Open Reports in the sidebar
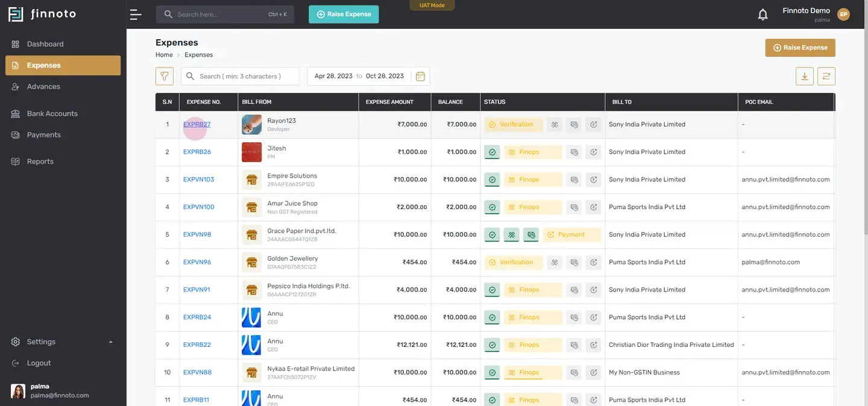The image size is (868, 406). click(63, 161)
